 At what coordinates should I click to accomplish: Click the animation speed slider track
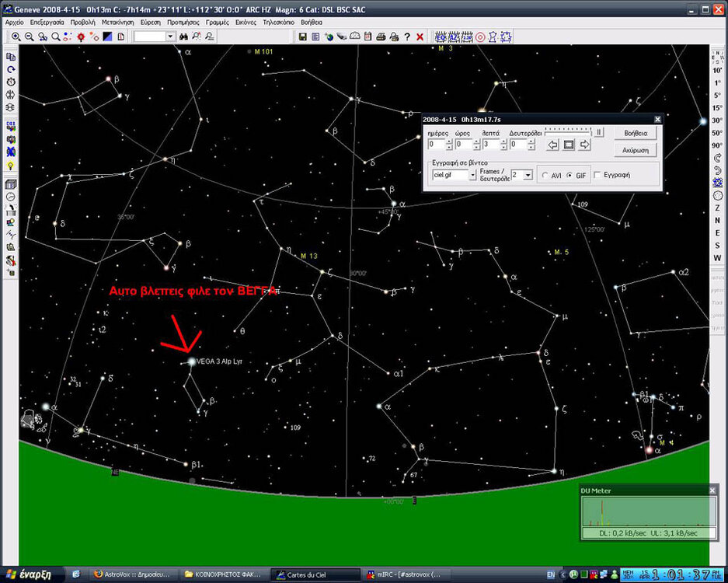567,132
